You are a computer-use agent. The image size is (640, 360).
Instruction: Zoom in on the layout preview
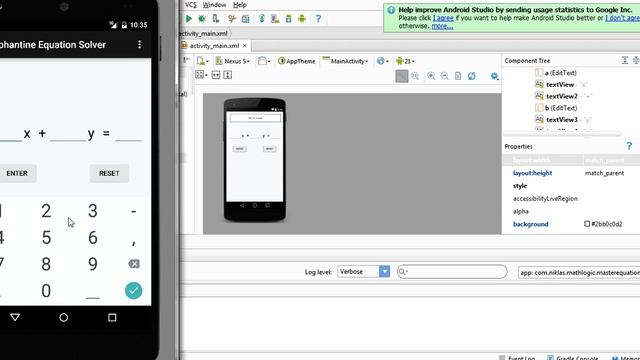[x=431, y=76]
